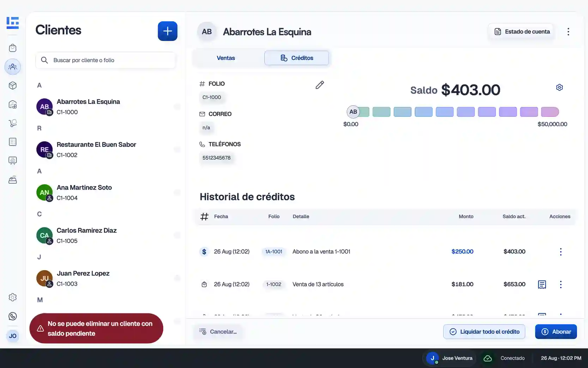Viewport: 588px width, 368px height.
Task: Open the three-dot menu beside Estado de cuenta
Action: tap(568, 32)
